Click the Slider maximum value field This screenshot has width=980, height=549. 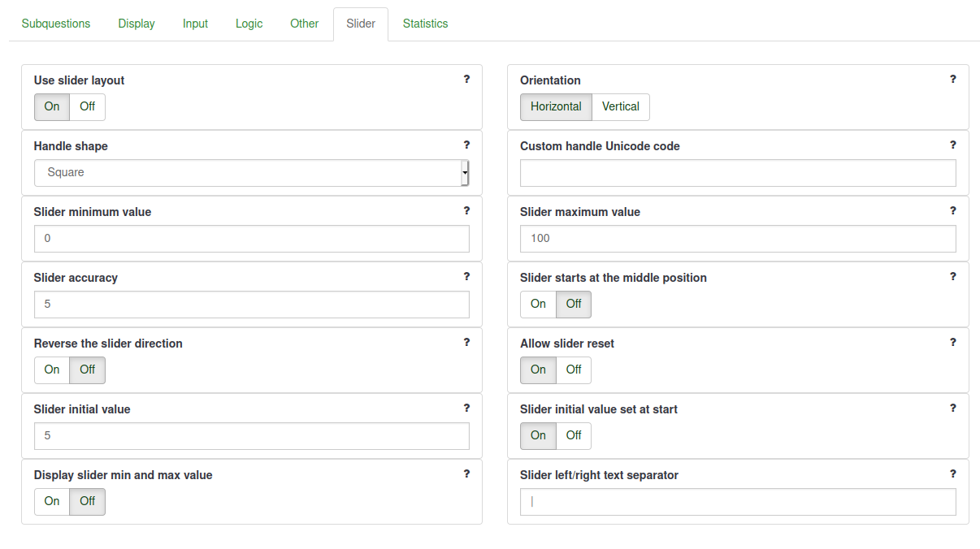click(x=738, y=239)
